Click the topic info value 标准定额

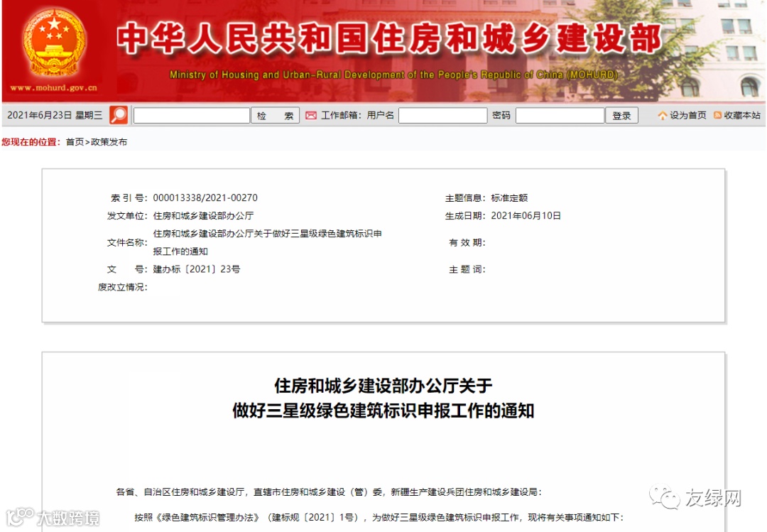509,197
